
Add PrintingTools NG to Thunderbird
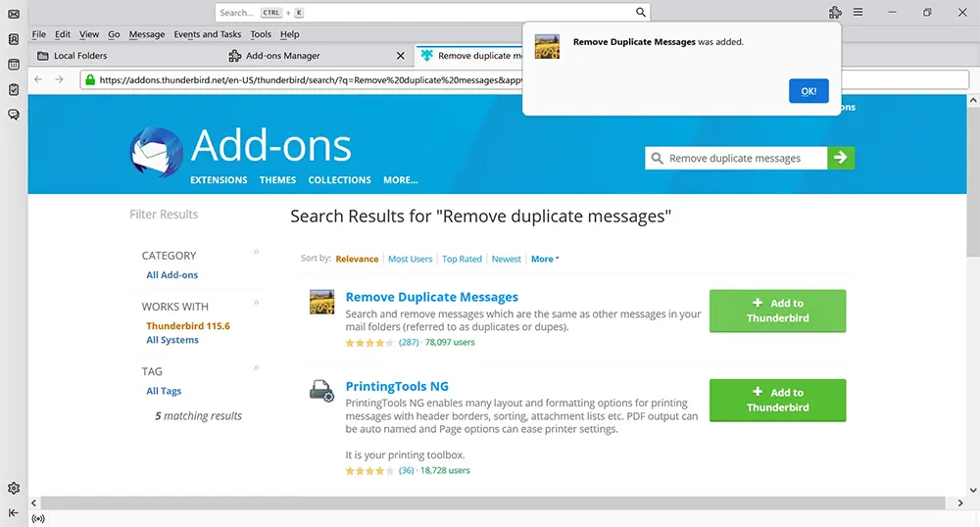(777, 401)
